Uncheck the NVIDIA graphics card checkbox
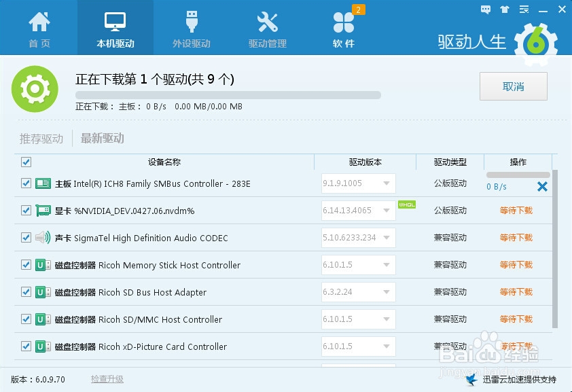Viewport: 572px width, 392px height. (x=26, y=211)
